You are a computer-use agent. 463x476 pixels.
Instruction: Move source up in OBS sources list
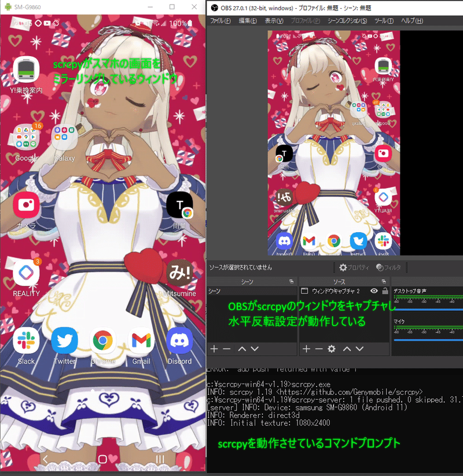pyautogui.click(x=347, y=349)
